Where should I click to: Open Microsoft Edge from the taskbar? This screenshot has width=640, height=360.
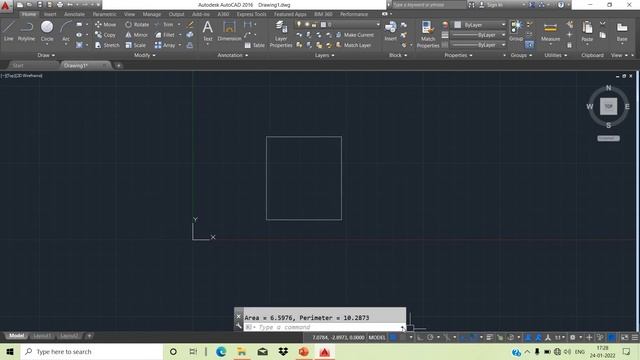[221, 351]
